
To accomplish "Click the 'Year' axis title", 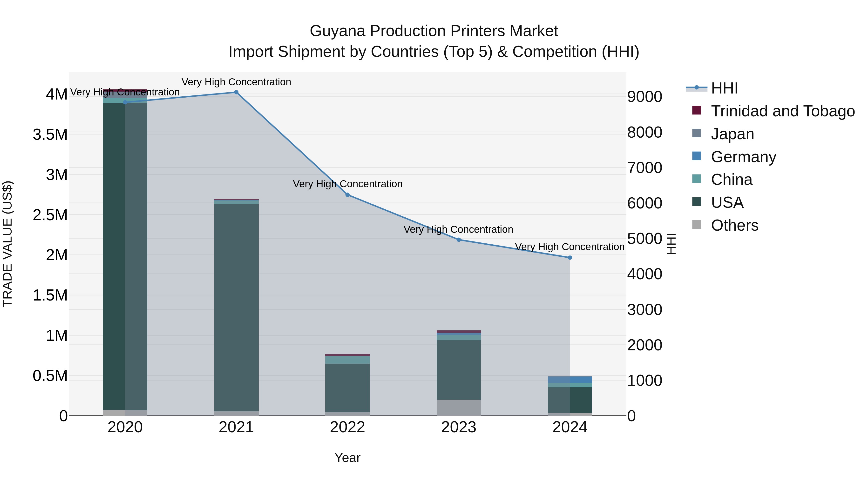I will point(347,458).
